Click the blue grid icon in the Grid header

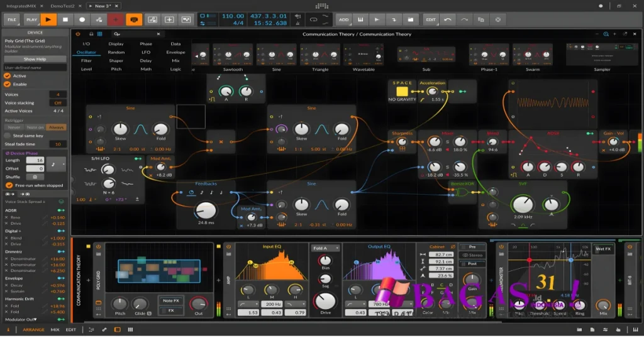coord(100,34)
